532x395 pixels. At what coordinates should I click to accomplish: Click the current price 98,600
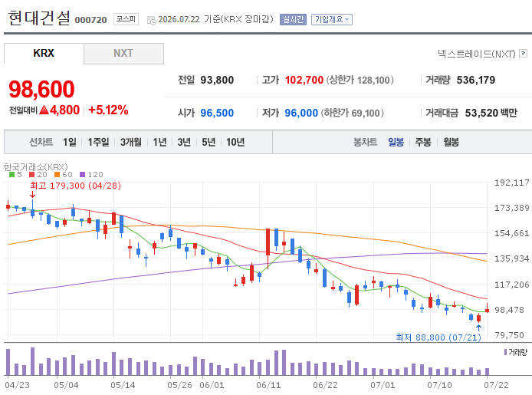41,89
